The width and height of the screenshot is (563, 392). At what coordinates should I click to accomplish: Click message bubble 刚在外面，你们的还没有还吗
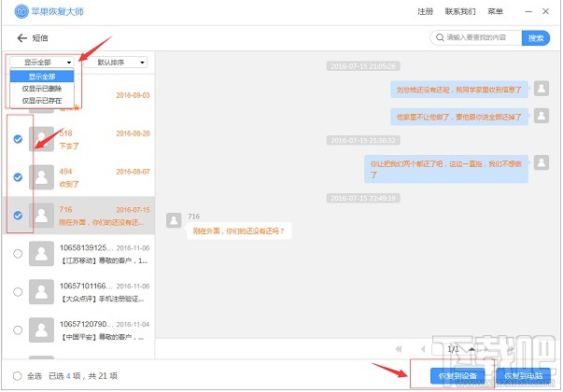tap(239, 231)
